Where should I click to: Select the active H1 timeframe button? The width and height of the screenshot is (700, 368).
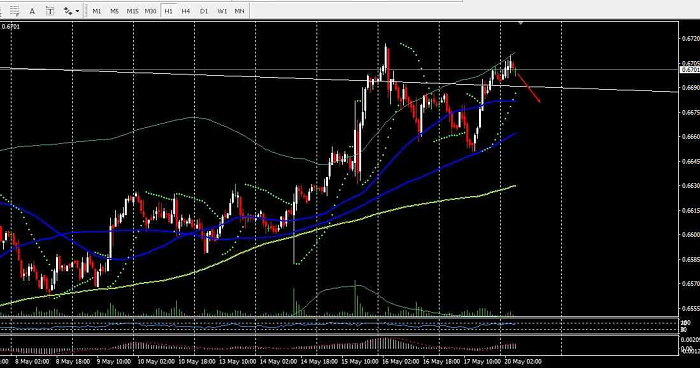tap(168, 11)
